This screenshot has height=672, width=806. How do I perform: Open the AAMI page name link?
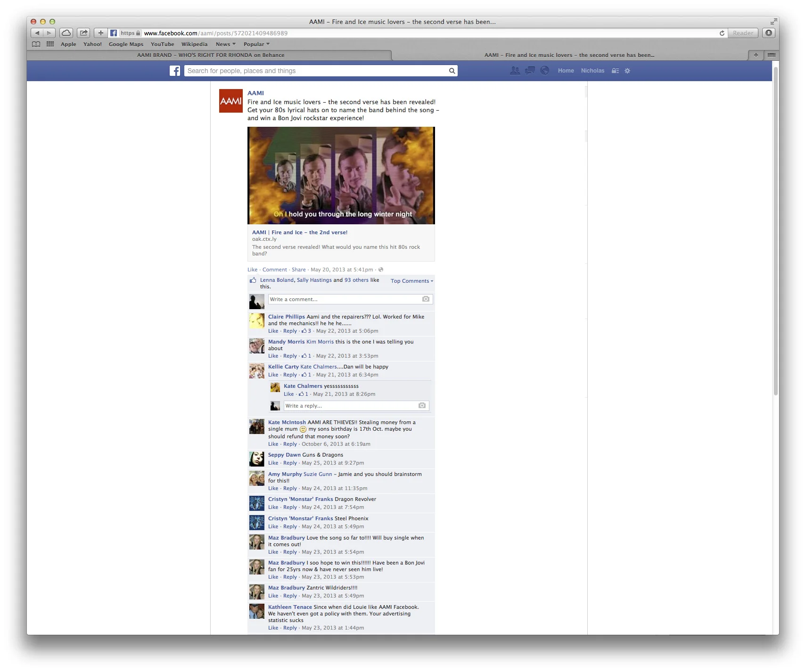pyautogui.click(x=255, y=93)
